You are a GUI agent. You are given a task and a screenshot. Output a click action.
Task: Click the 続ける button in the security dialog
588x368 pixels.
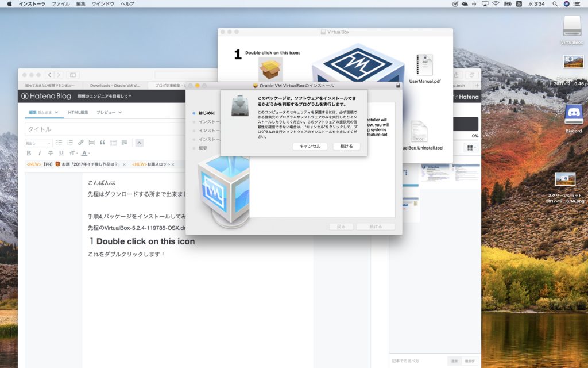pyautogui.click(x=346, y=147)
